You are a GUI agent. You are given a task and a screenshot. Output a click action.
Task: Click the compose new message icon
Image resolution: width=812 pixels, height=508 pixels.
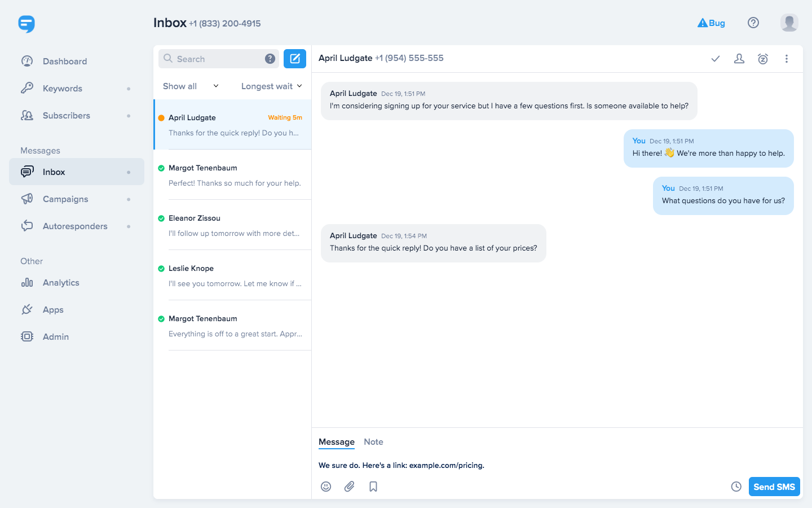tap(294, 59)
